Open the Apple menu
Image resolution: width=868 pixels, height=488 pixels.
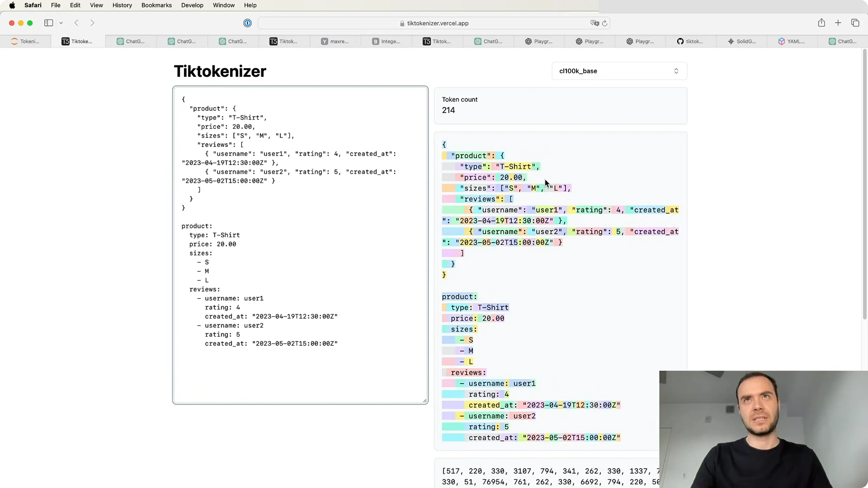[12, 5]
